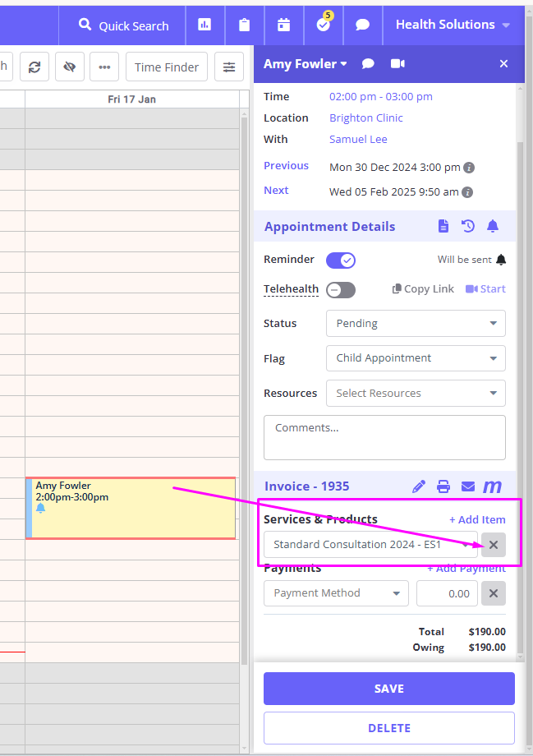
Task: Expand the Amy Fowler client dropdown
Action: click(305, 63)
